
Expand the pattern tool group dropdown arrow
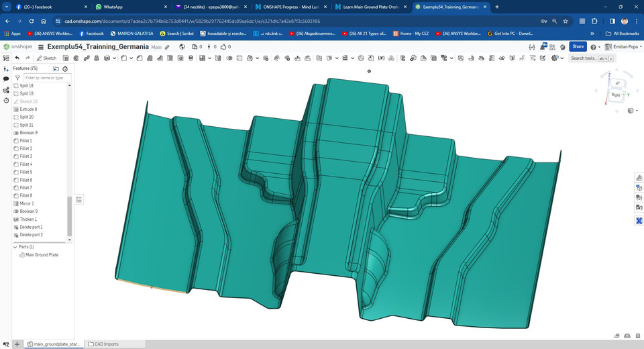point(209,58)
